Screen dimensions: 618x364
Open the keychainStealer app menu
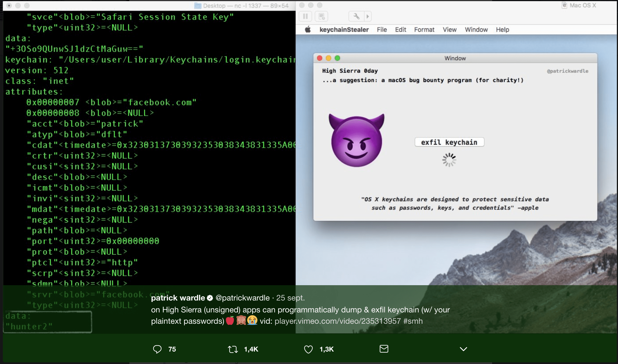pyautogui.click(x=344, y=29)
